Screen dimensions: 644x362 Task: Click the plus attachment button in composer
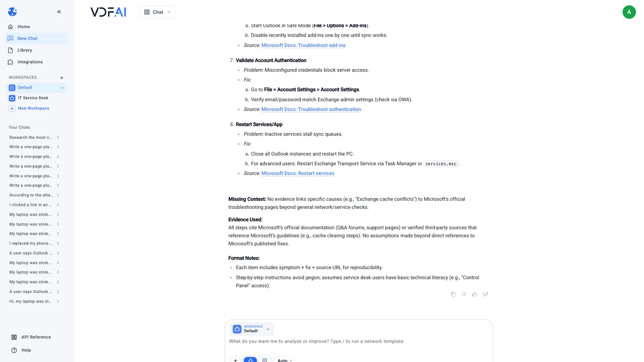[235, 359]
